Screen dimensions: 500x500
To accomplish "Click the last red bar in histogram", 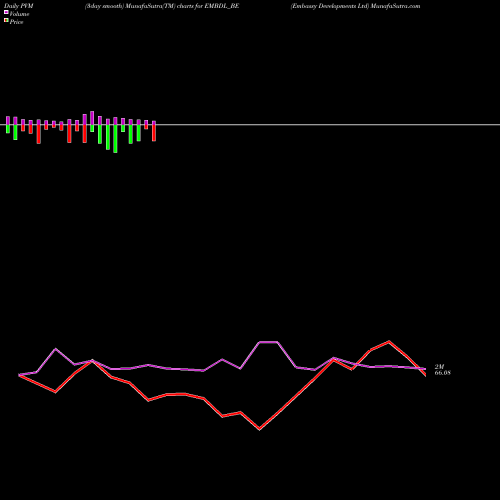I will [x=154, y=133].
